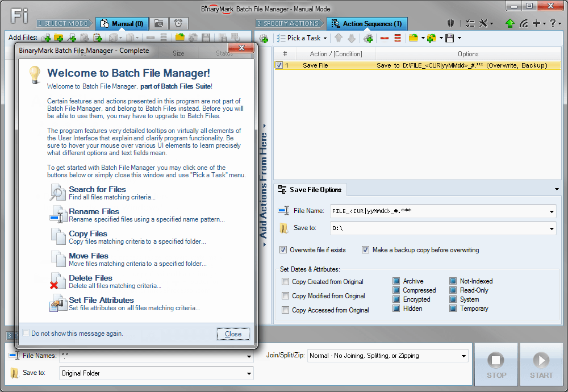Select the Action Sequence tab

click(367, 23)
